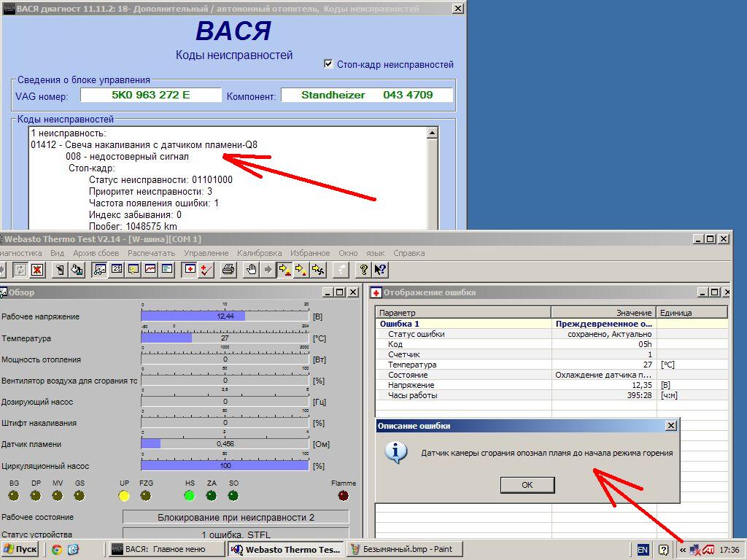Image resolution: width=747 pixels, height=560 pixels.
Task: Open the Вид menu
Action: (x=57, y=253)
